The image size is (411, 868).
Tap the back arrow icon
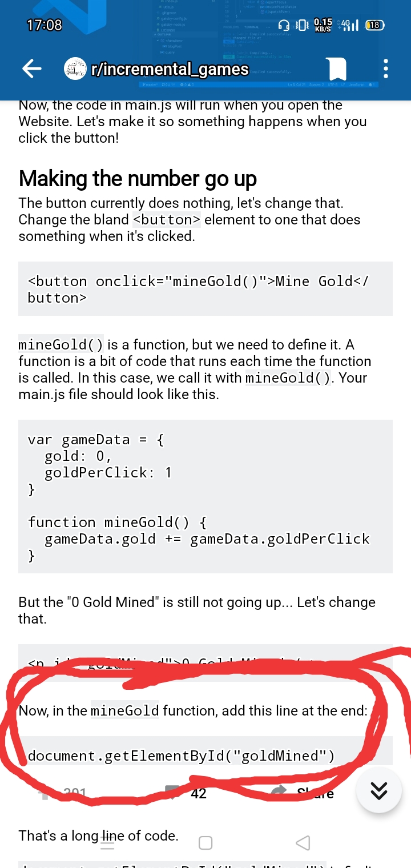pyautogui.click(x=32, y=69)
